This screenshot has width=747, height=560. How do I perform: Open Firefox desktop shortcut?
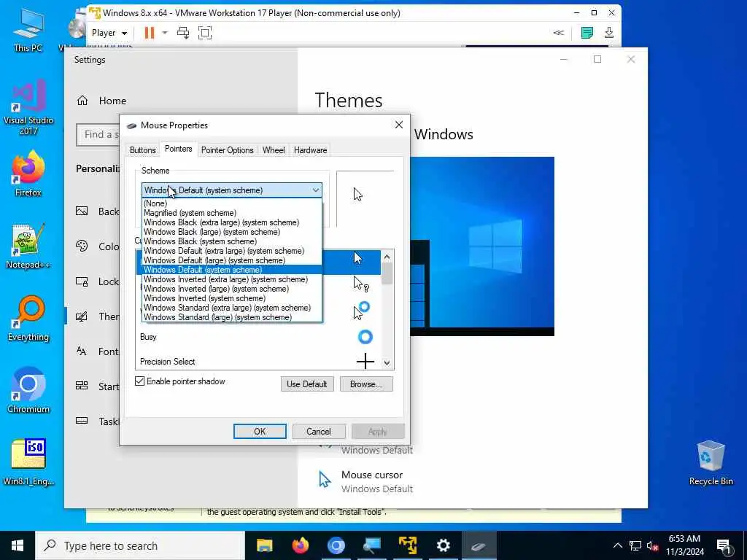(x=28, y=174)
